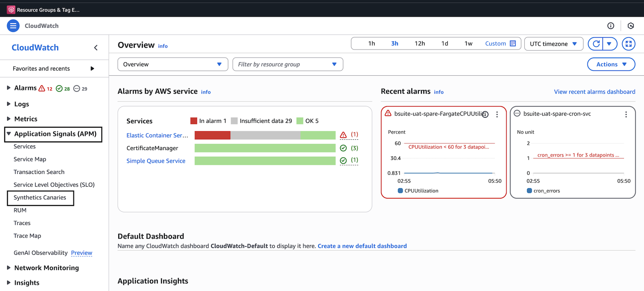Image resolution: width=644 pixels, height=291 pixels.
Task: Open the custom time range calendar icon
Action: 513,43
